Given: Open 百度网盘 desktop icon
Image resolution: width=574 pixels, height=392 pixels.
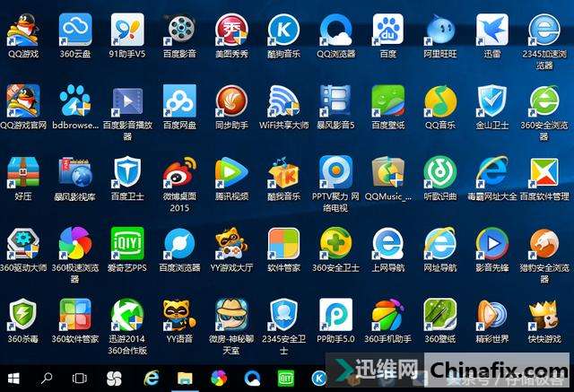Looking at the screenshot, I should [179, 100].
